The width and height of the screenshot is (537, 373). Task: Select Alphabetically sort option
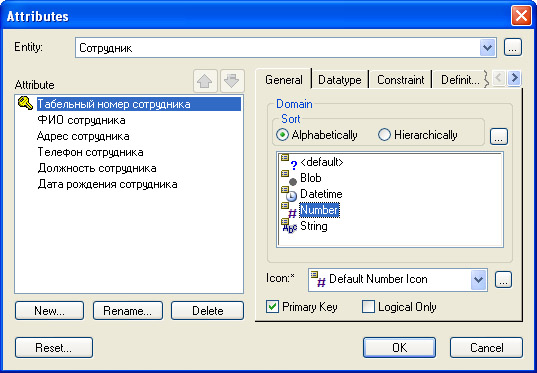[x=316, y=135]
